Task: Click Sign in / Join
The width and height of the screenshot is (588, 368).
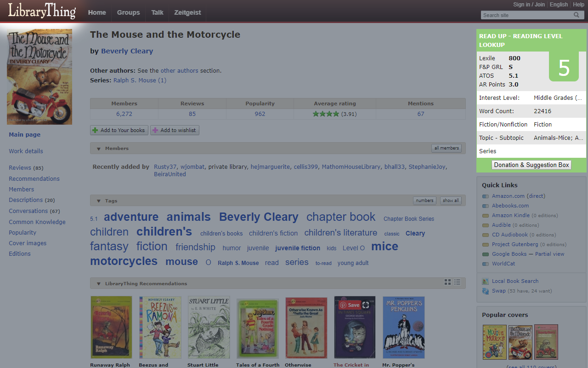Action: click(x=529, y=5)
